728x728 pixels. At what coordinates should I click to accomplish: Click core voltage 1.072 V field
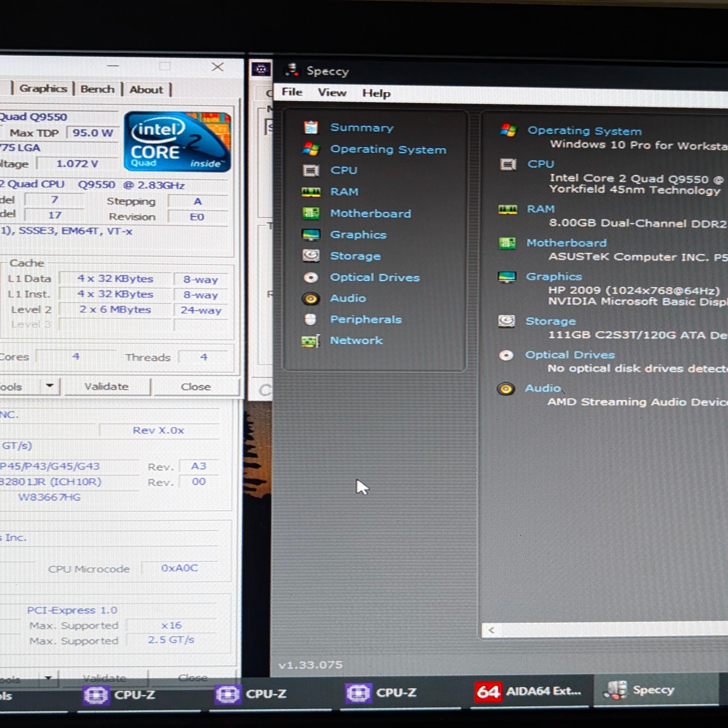[77, 164]
